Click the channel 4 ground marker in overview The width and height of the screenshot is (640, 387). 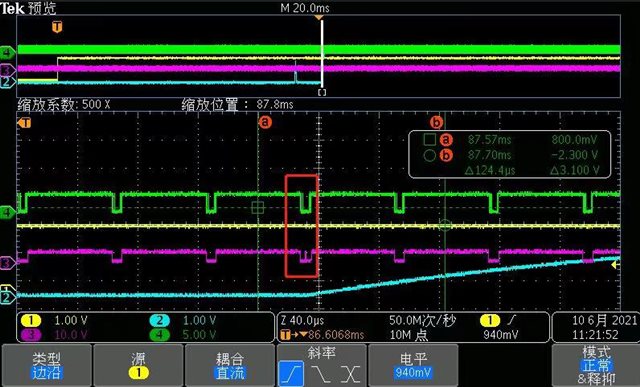click(7, 53)
